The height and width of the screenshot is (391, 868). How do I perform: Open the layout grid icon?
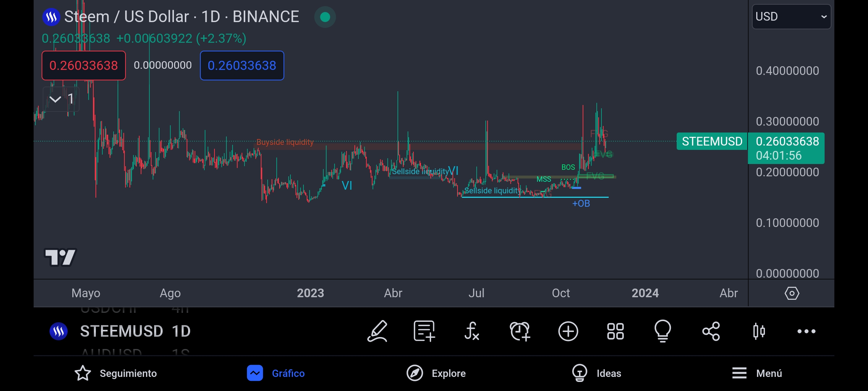coord(615,331)
